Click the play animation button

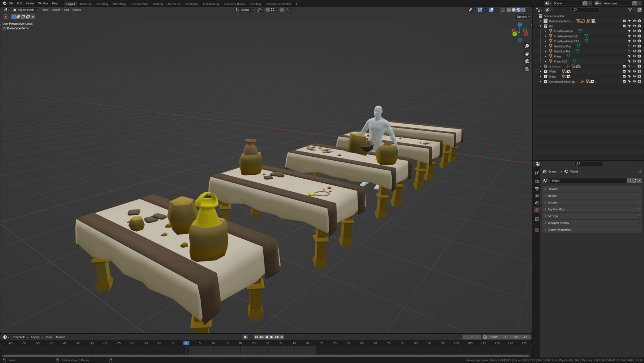[271, 337]
